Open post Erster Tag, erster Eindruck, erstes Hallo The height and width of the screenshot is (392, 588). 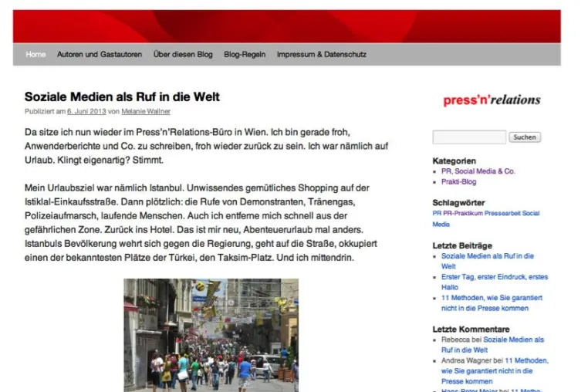pyautogui.click(x=495, y=282)
